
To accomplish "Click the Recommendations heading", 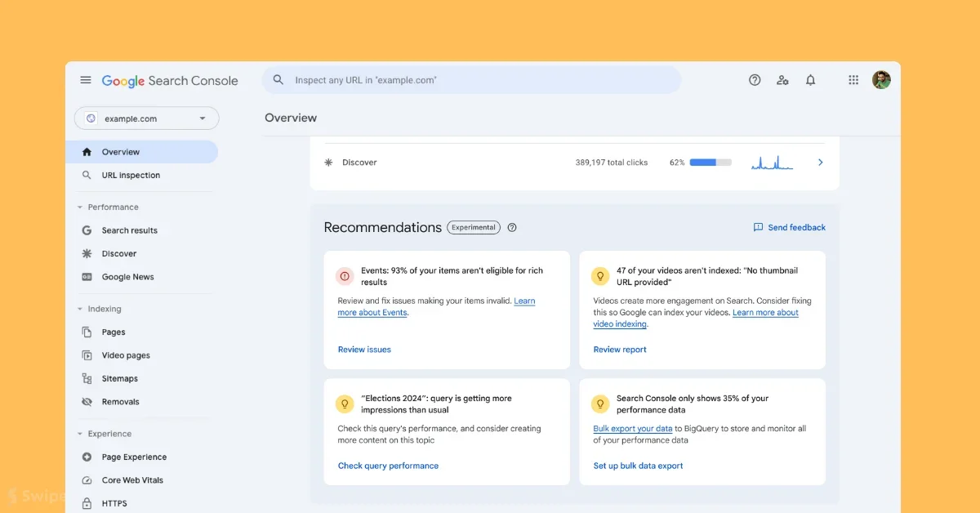I will [383, 227].
